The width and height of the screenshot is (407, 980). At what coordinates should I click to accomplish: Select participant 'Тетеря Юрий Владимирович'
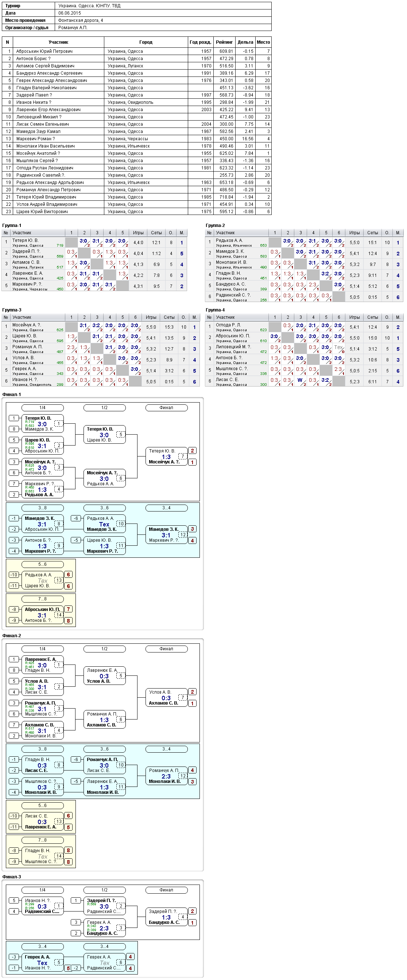point(46,197)
